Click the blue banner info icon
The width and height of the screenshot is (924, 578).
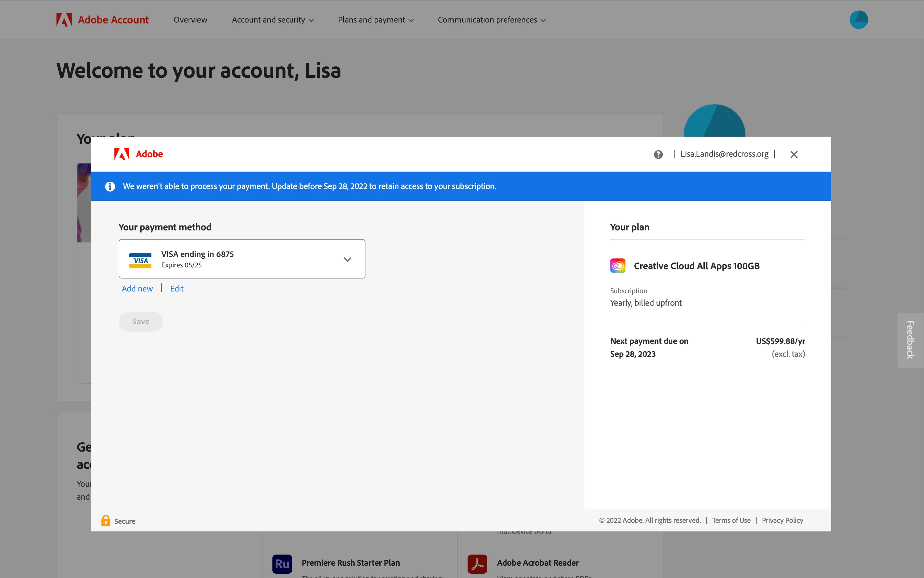pyautogui.click(x=110, y=186)
